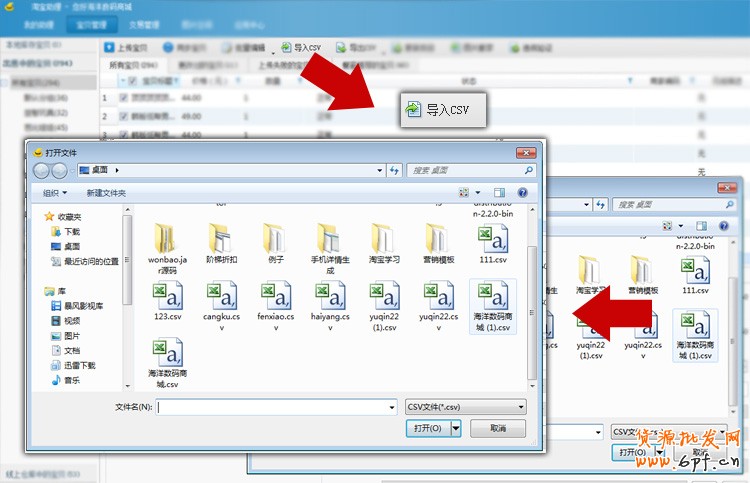This screenshot has height=483, width=750.
Task: Check the second product row checkbox
Action: pos(122,116)
